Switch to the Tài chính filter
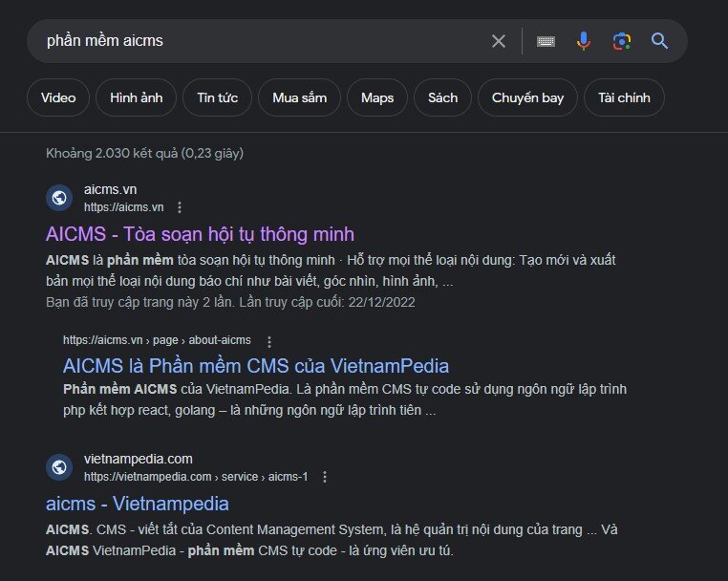The width and height of the screenshot is (728, 581). (x=624, y=97)
